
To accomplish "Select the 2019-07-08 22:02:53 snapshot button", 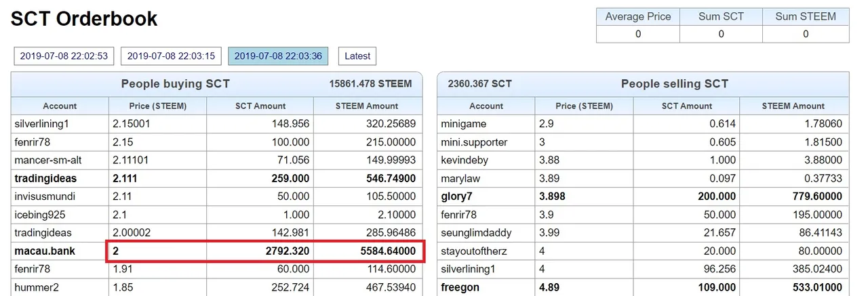I will 64,56.
